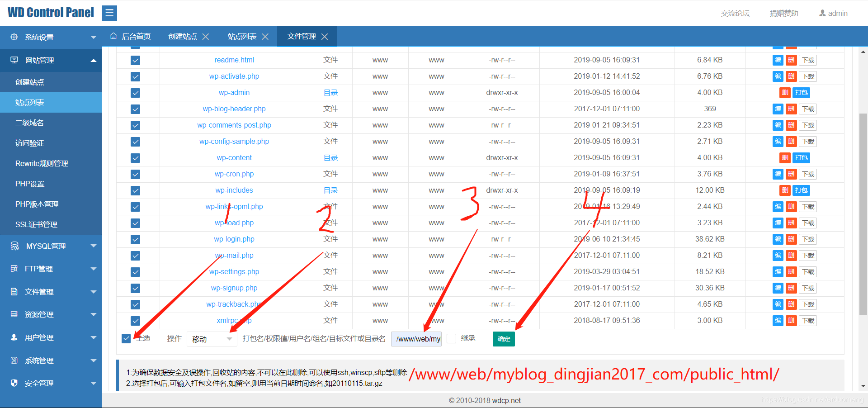Open the 操作 dropdown showing 移动
The image size is (868, 408).
pos(212,339)
